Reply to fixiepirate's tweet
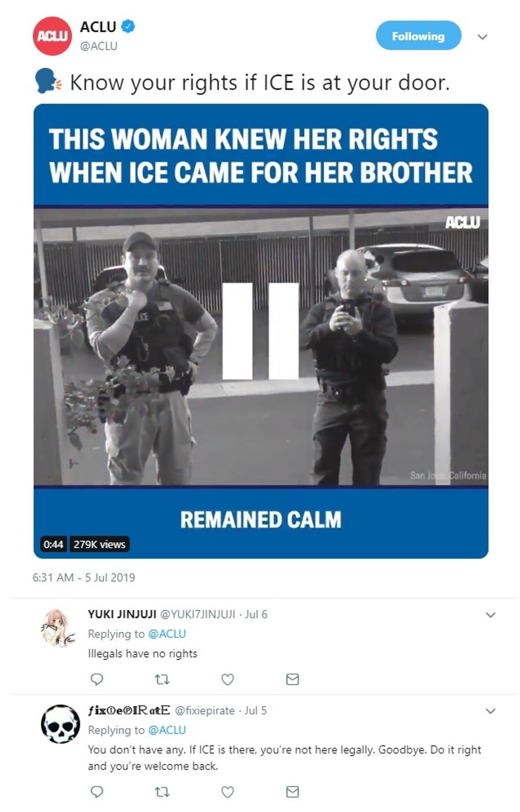This screenshot has width=520, height=812. click(x=97, y=792)
